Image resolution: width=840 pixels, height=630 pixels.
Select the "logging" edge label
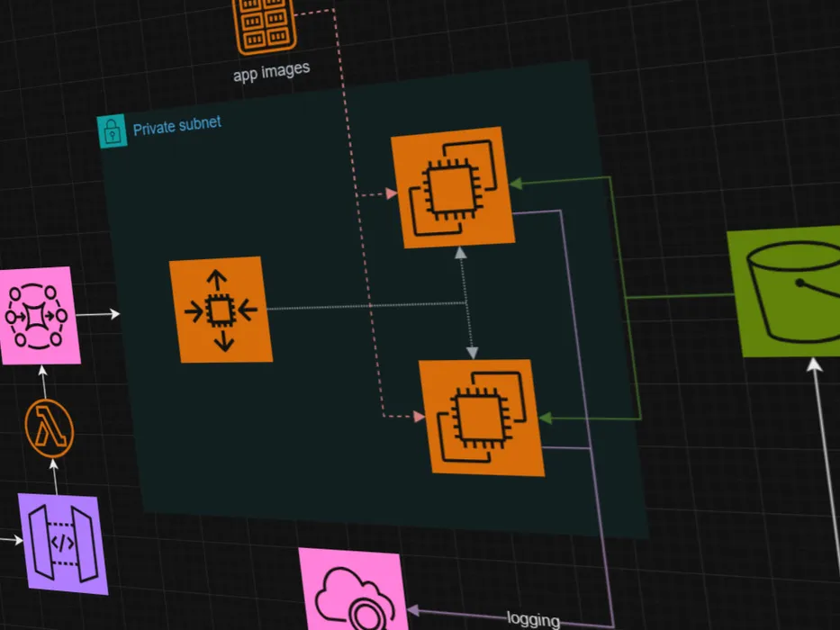[532, 619]
